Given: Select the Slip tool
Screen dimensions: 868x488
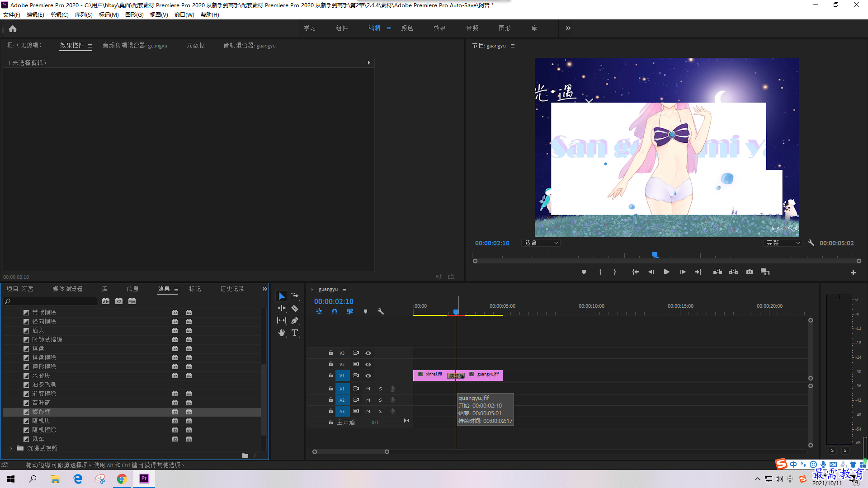Looking at the screenshot, I should (282, 320).
